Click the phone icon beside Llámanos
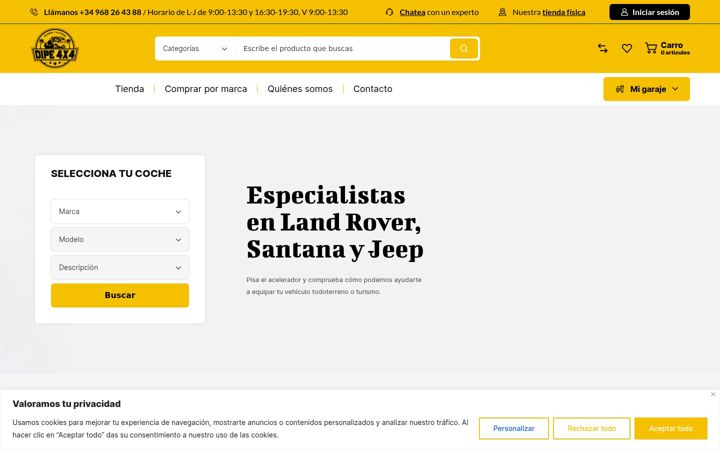This screenshot has height=450, width=720. [34, 12]
